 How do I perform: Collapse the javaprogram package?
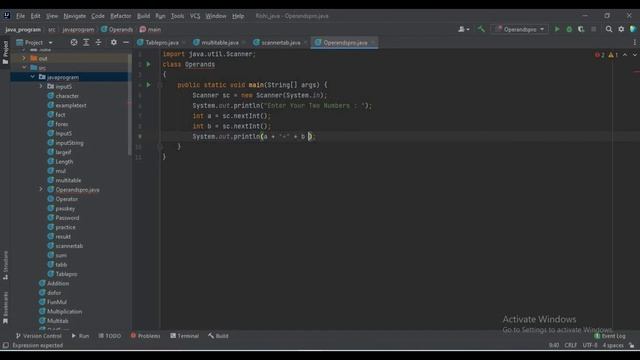point(33,77)
